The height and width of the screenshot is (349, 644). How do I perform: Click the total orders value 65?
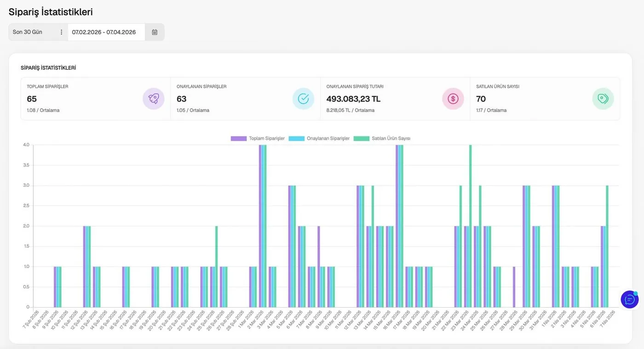(x=32, y=99)
